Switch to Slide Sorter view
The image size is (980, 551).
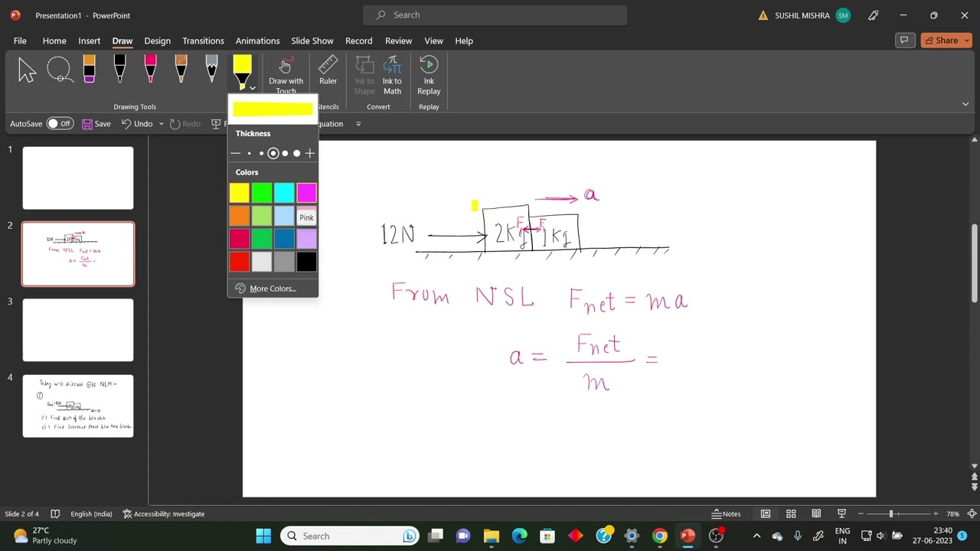(x=791, y=514)
